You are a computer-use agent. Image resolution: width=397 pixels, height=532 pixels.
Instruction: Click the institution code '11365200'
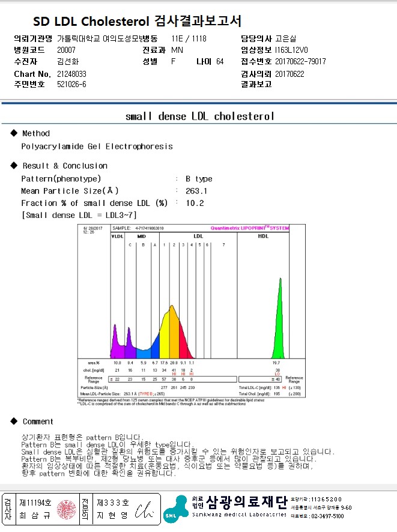click(x=326, y=499)
